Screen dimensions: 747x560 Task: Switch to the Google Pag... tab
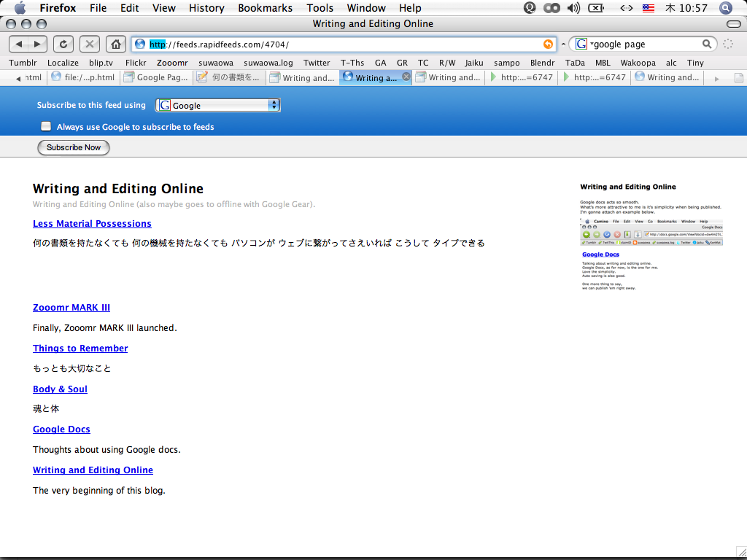pos(156,77)
